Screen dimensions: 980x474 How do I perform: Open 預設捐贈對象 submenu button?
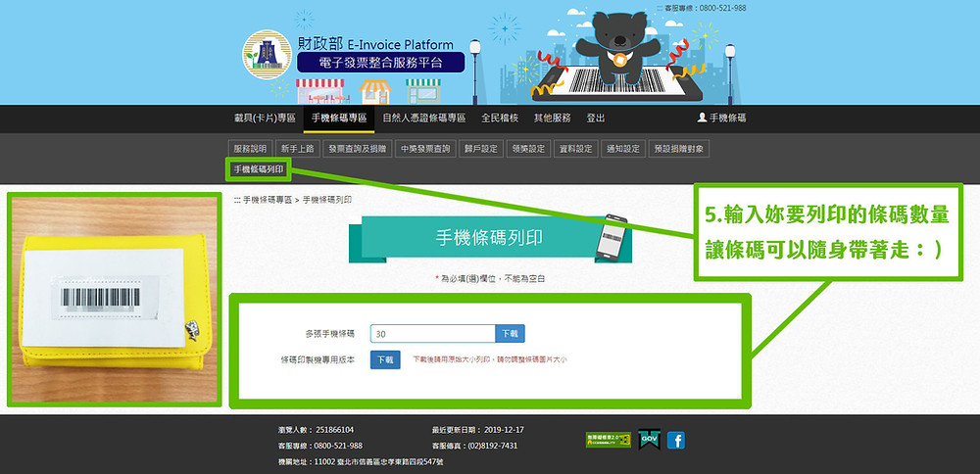pyautogui.click(x=679, y=149)
